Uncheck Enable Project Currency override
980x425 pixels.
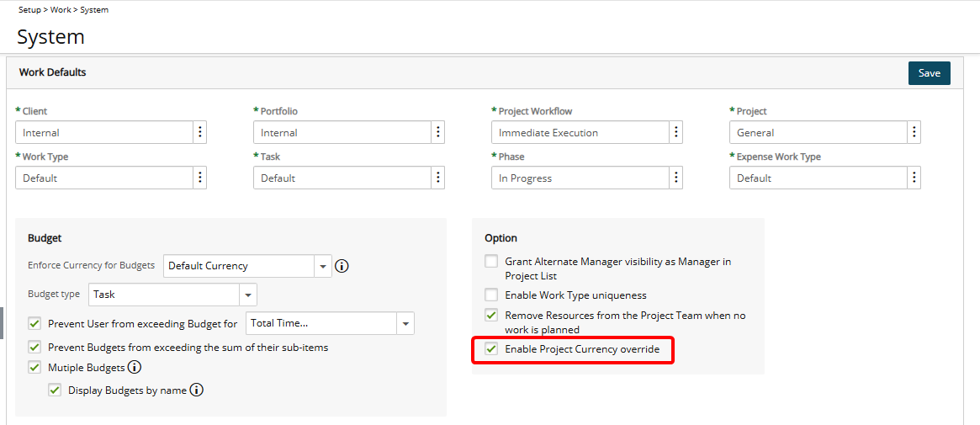492,348
